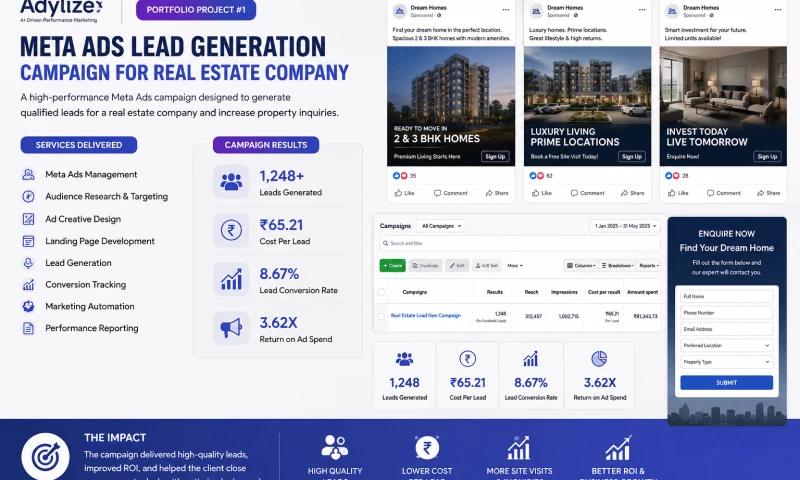Open the three-dot menu on second Dream Homes ad
This screenshot has height=480, width=800.
tap(642, 10)
